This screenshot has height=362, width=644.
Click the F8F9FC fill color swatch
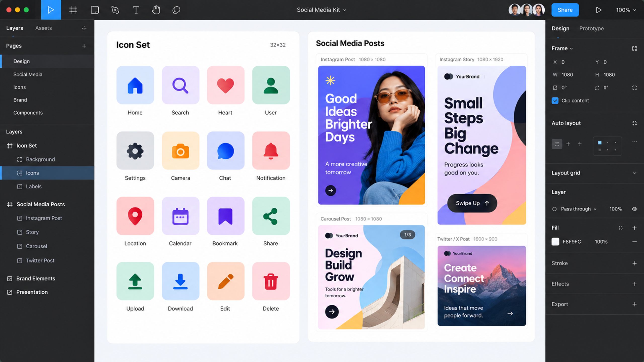pyautogui.click(x=555, y=242)
